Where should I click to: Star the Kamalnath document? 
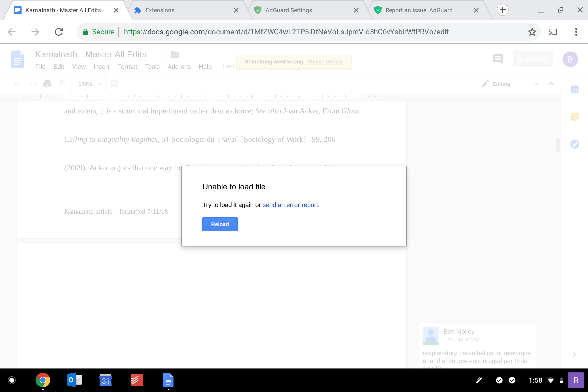[161, 54]
